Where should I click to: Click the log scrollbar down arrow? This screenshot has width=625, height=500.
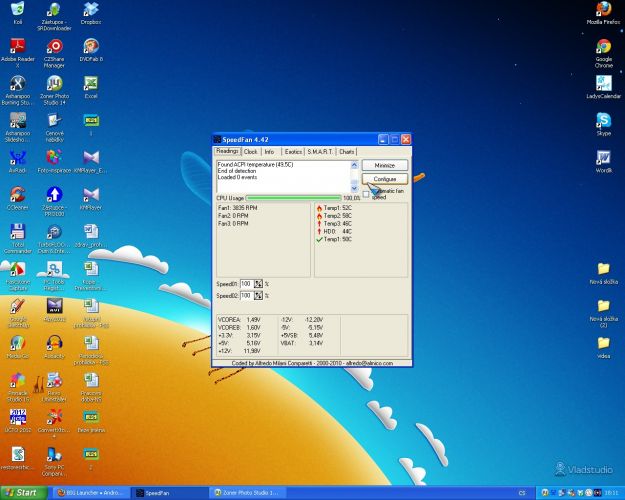[x=354, y=189]
